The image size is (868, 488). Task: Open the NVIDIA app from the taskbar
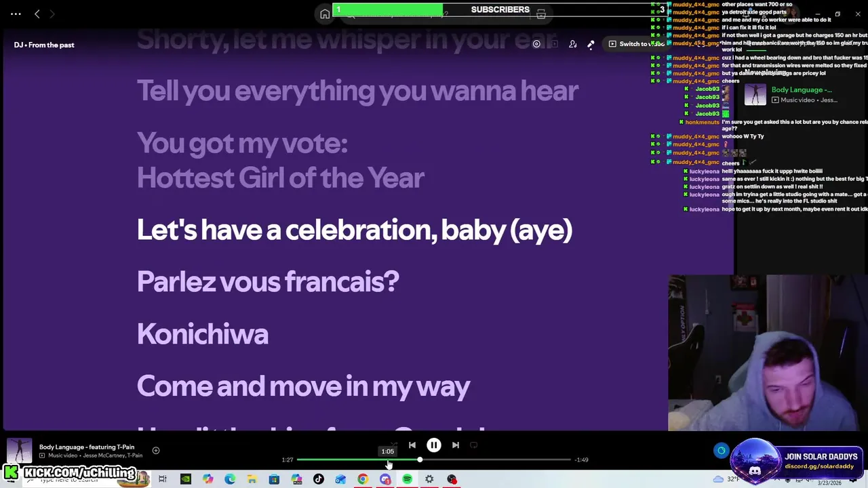click(x=185, y=479)
